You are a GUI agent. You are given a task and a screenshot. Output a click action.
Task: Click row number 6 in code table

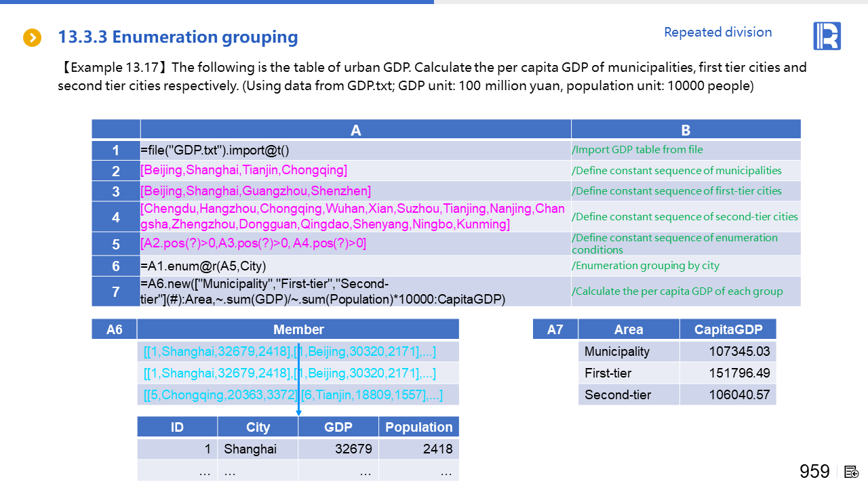tap(116, 266)
